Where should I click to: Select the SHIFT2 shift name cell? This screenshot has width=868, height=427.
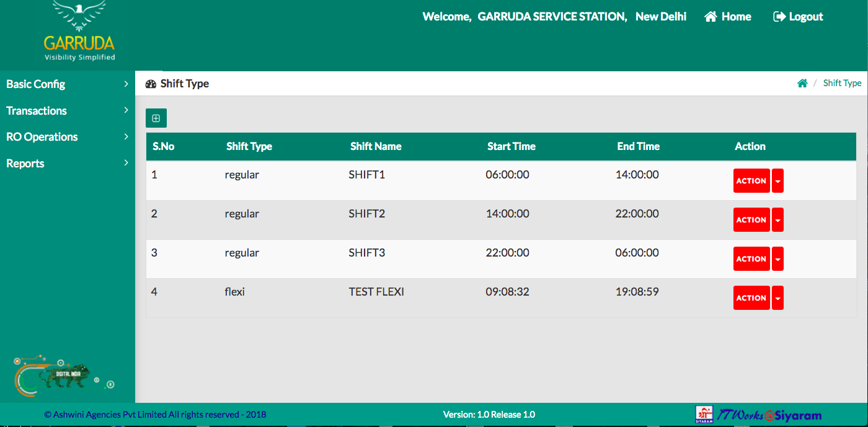coord(367,214)
